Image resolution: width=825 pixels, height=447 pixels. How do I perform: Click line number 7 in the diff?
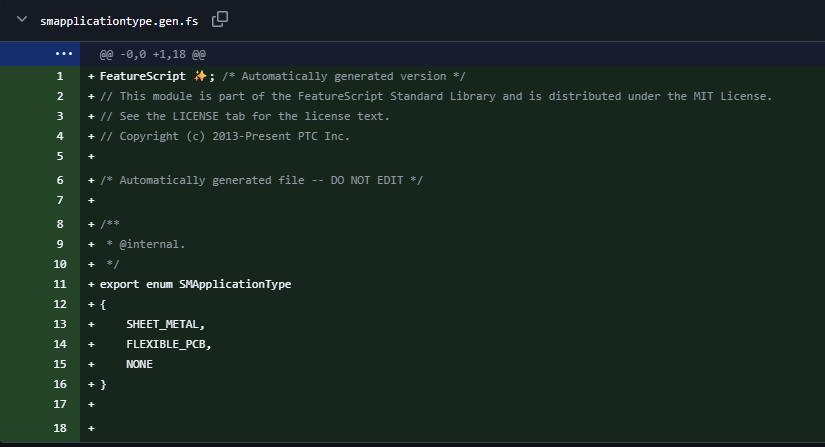[x=60, y=200]
